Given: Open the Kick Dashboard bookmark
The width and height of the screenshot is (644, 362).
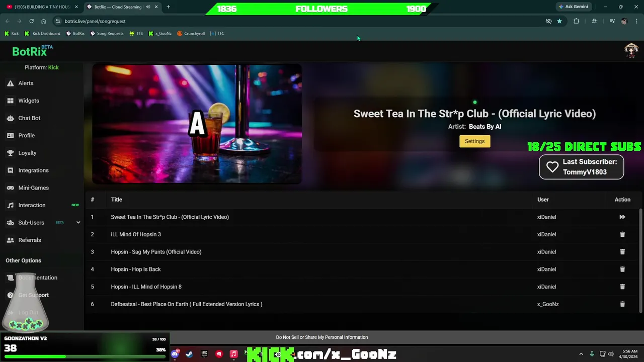Looking at the screenshot, I should (42, 34).
